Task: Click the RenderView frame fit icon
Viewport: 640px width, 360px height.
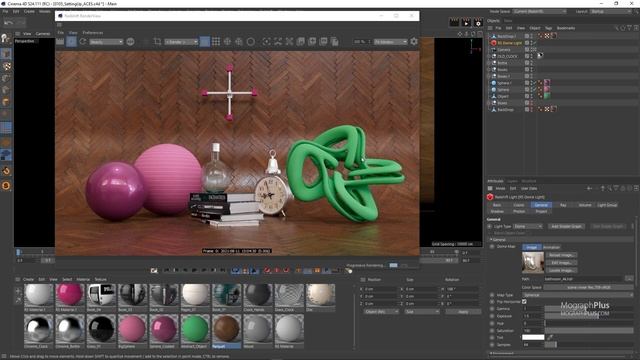Action: [267, 41]
